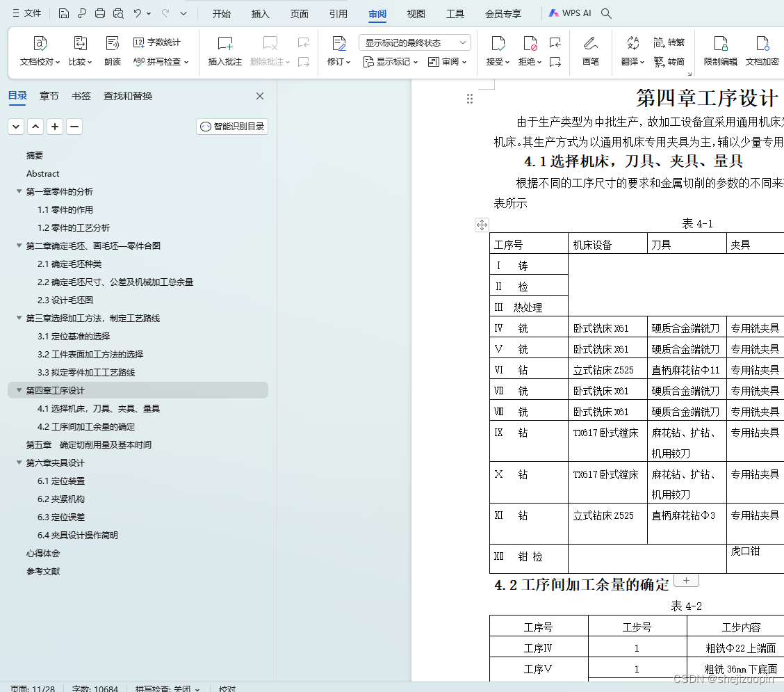
Task: Collapse 第一章零件的分析 tree node
Action: click(x=19, y=191)
